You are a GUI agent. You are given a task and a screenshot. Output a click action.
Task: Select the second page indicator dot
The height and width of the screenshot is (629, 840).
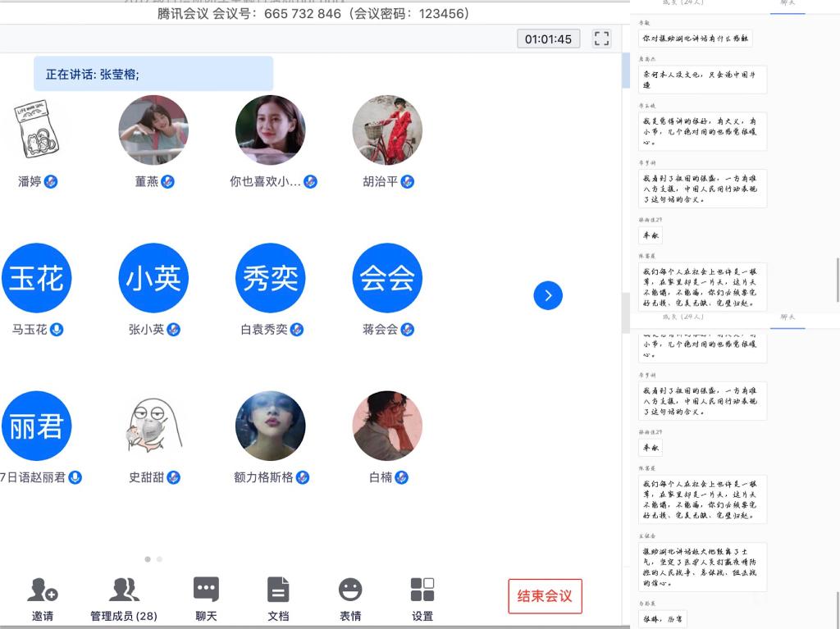click(159, 559)
